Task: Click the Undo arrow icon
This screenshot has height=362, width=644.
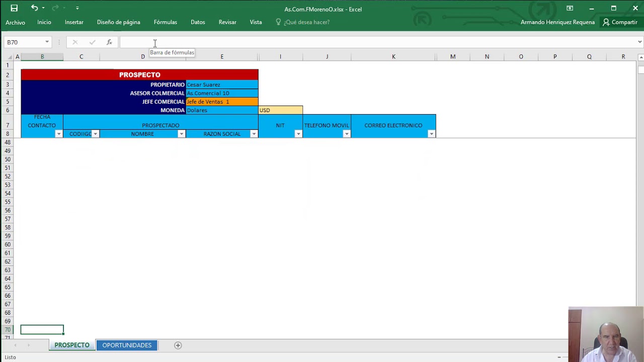Action: click(34, 8)
